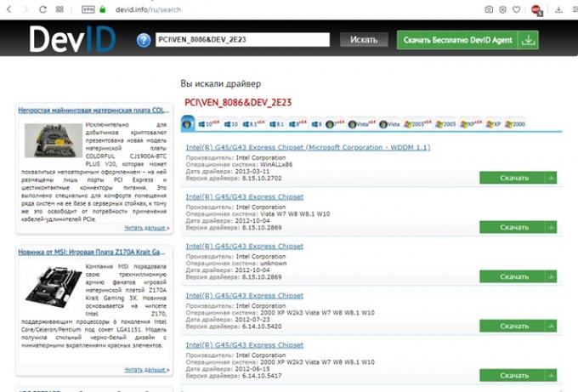This screenshot has width=578, height=392.
Task: Select the 2003 tab
Action: coord(445,124)
